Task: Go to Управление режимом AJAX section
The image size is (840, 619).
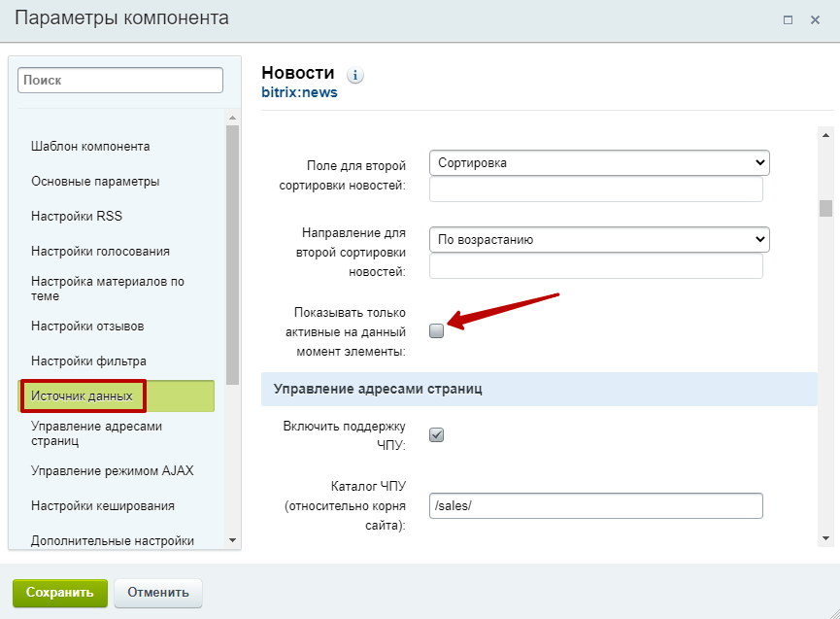Action: (x=113, y=470)
